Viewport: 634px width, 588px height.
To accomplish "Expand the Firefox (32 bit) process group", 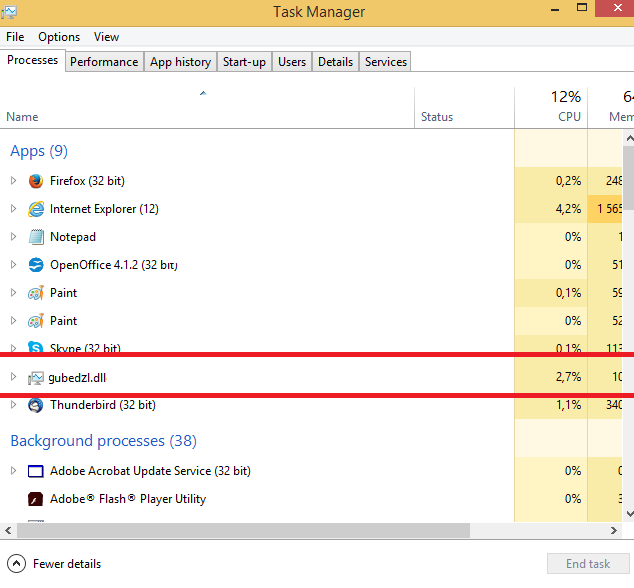I will click(13, 180).
